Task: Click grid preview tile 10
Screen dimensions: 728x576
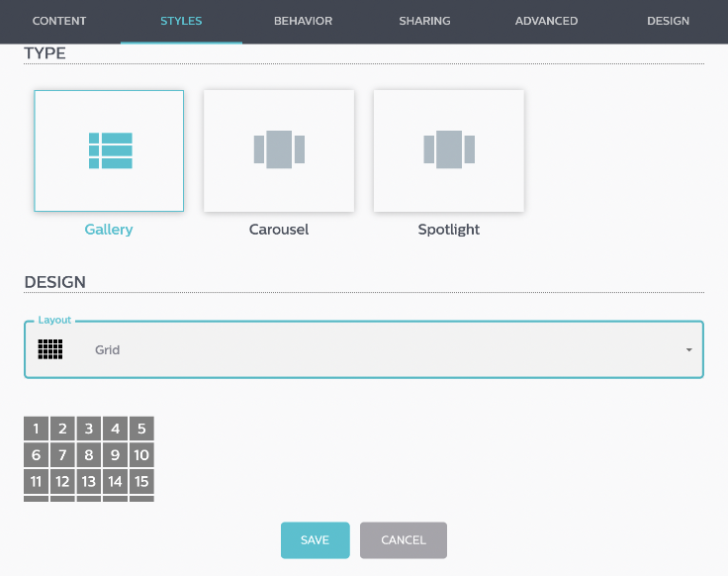Action: pyautogui.click(x=141, y=454)
